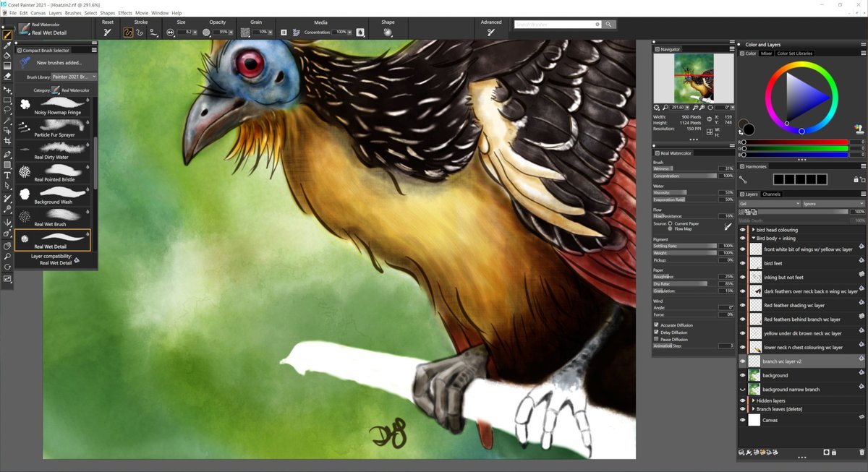Open the Brushes menu
The height and width of the screenshot is (472, 868).
[73, 13]
